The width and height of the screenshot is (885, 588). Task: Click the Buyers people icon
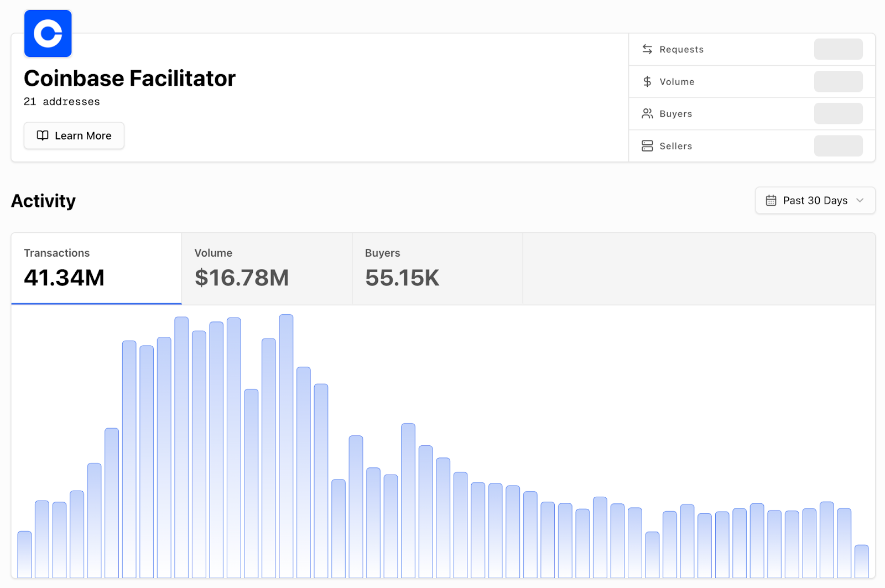647,114
